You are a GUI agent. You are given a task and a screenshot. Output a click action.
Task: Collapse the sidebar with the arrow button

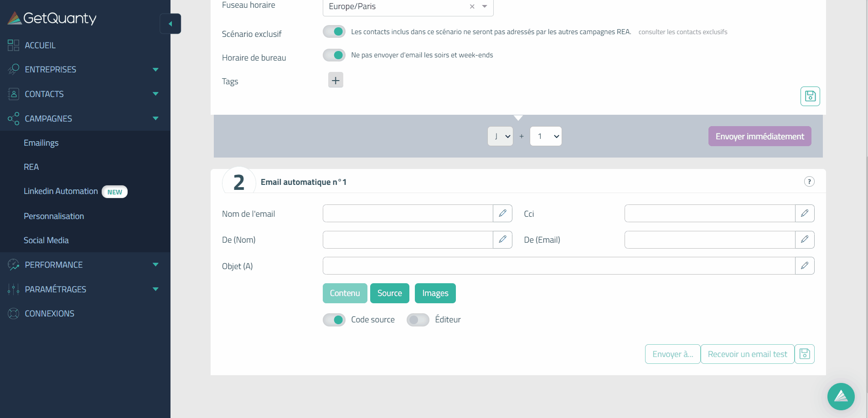click(170, 24)
